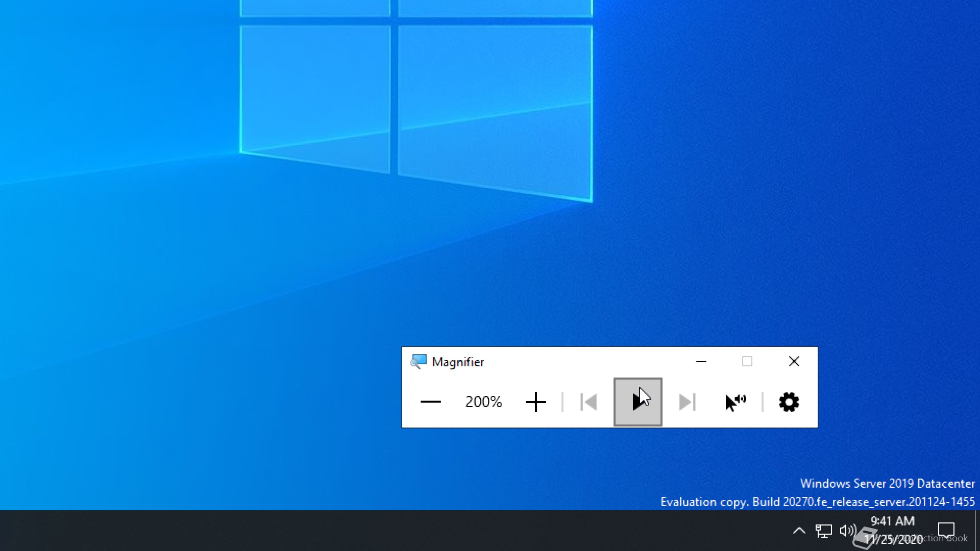Image resolution: width=980 pixels, height=551 pixels.
Task: Open the volume speaker tray icon
Action: coord(848,531)
